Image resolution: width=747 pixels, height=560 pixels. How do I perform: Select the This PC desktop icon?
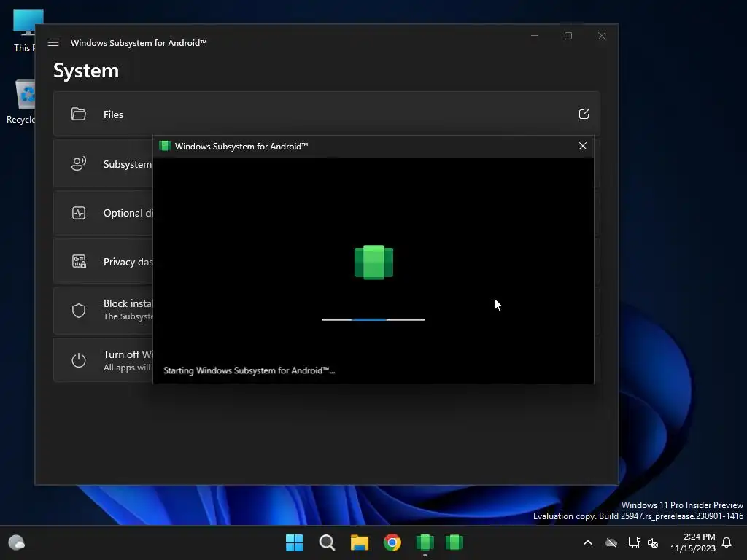pyautogui.click(x=27, y=30)
